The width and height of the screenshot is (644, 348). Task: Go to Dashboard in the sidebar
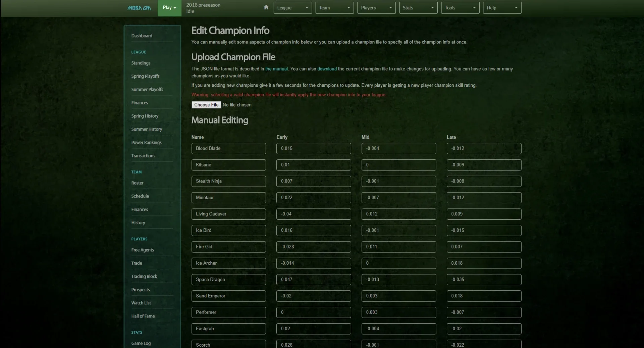[142, 36]
